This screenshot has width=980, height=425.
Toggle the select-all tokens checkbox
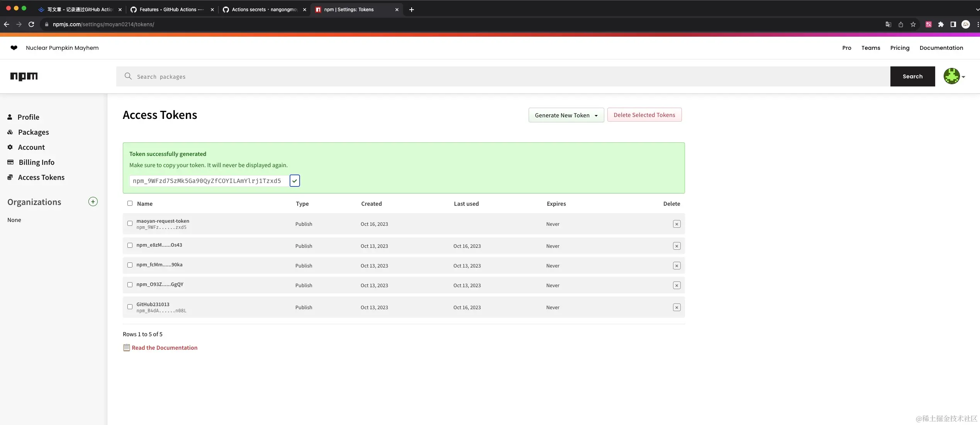click(130, 203)
